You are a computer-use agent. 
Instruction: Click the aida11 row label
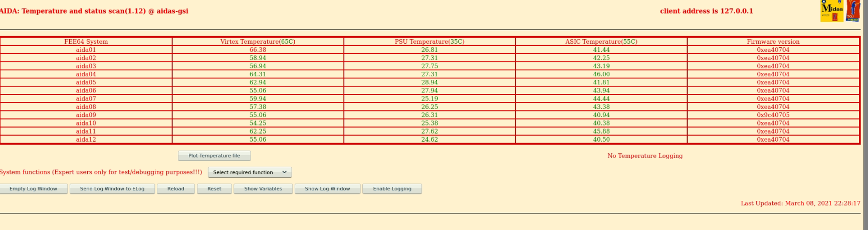86,131
